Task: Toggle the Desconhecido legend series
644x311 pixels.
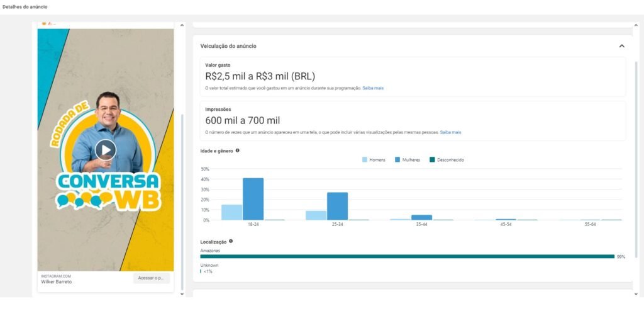Action: 447,160
